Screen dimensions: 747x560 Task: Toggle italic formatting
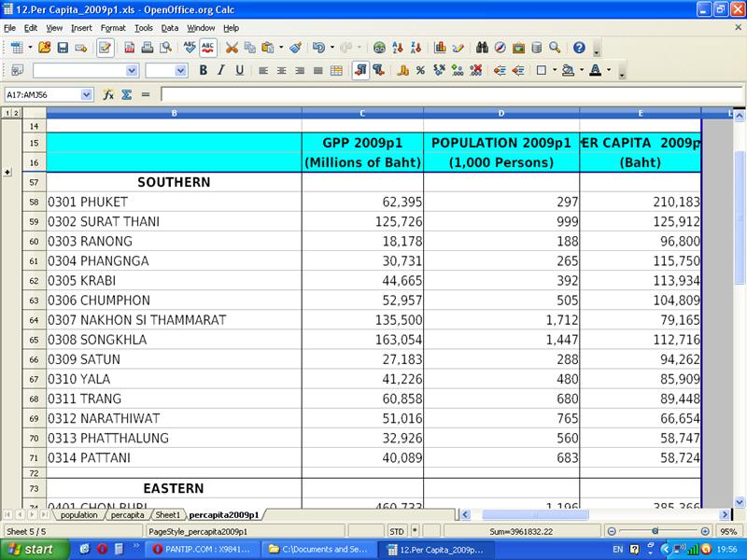pyautogui.click(x=221, y=71)
